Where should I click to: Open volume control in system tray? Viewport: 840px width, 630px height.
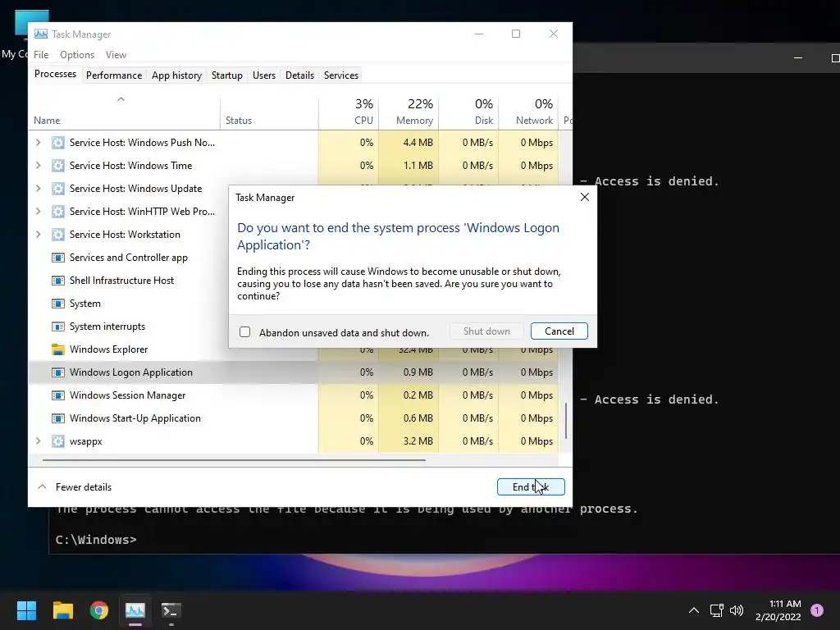(x=737, y=610)
